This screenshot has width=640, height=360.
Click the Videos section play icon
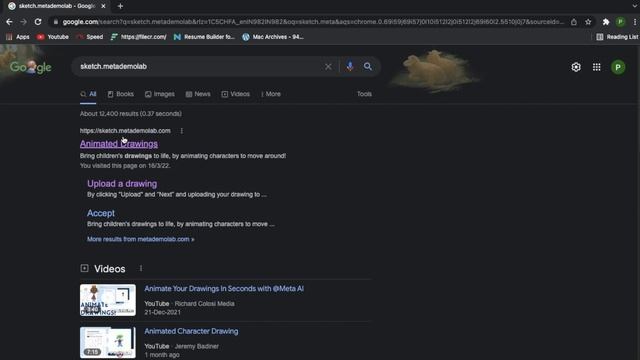pyautogui.click(x=84, y=268)
